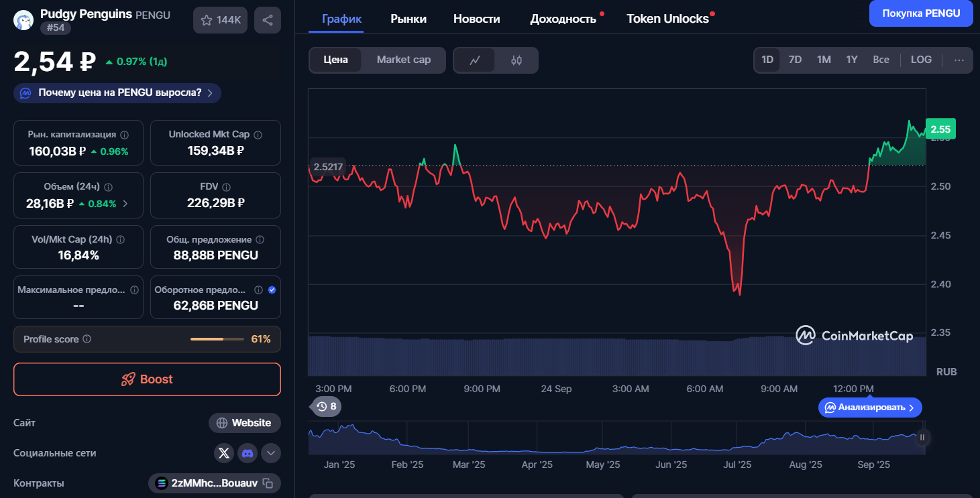Open the chart history events badge
The width and height of the screenshot is (980, 498).
tap(327, 406)
